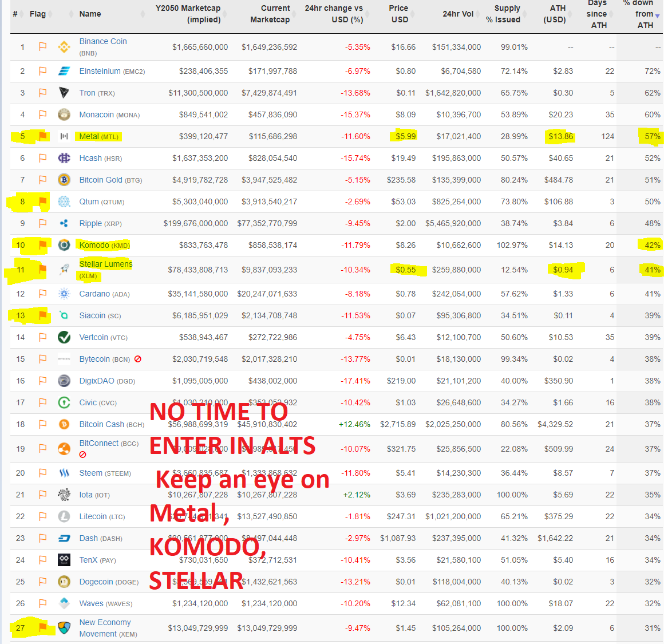Sort by ATH (USD) column header
This screenshot has height=644, width=664.
tap(555, 14)
